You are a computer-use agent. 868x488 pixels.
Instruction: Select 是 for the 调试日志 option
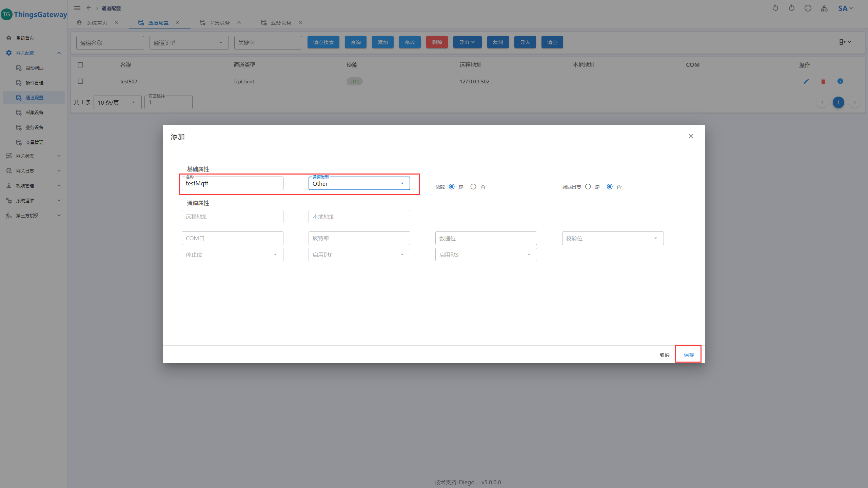(x=588, y=187)
